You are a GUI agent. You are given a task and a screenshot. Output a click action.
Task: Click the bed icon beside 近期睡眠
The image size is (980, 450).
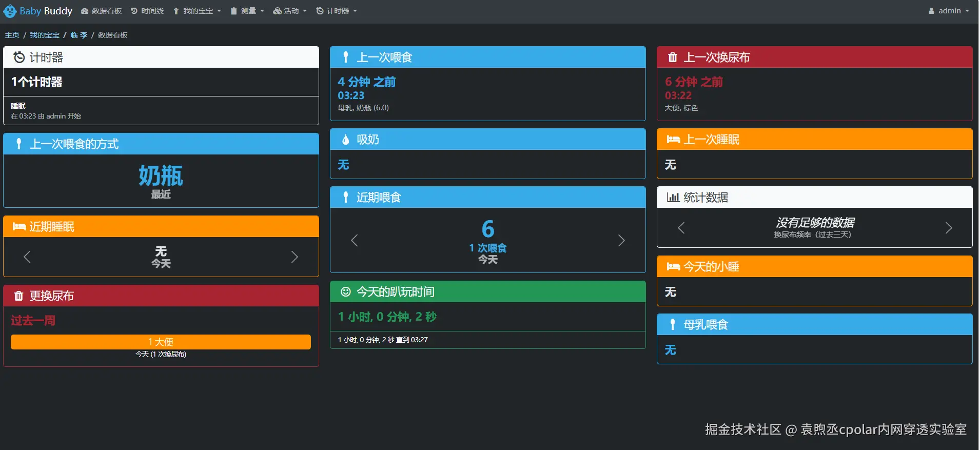19,227
